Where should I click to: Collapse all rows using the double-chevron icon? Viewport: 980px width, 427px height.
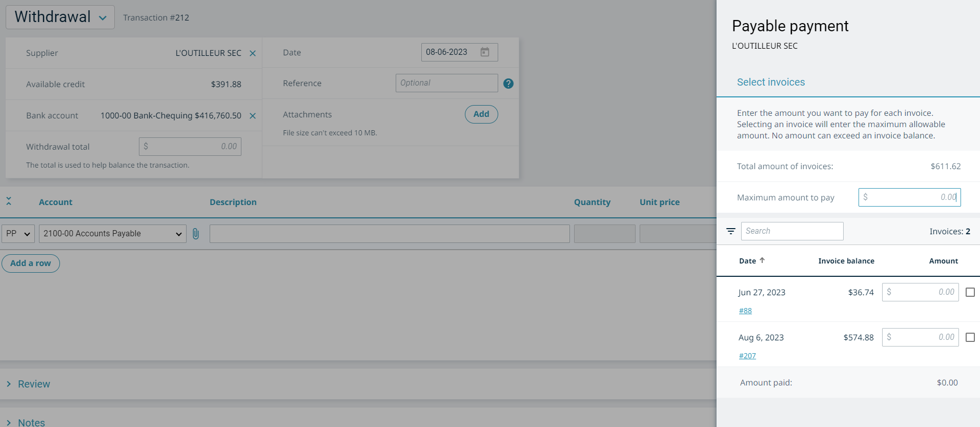click(9, 201)
